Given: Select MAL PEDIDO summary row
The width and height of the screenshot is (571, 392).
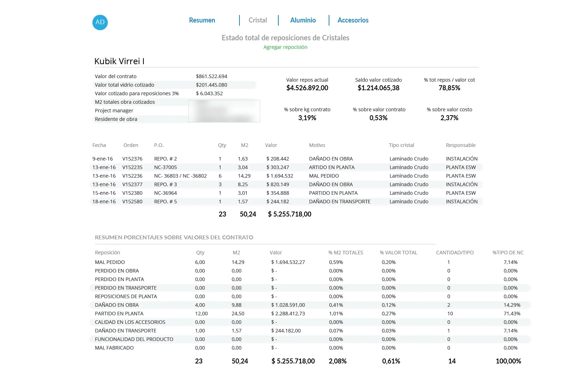Looking at the screenshot, I should [x=310, y=262].
